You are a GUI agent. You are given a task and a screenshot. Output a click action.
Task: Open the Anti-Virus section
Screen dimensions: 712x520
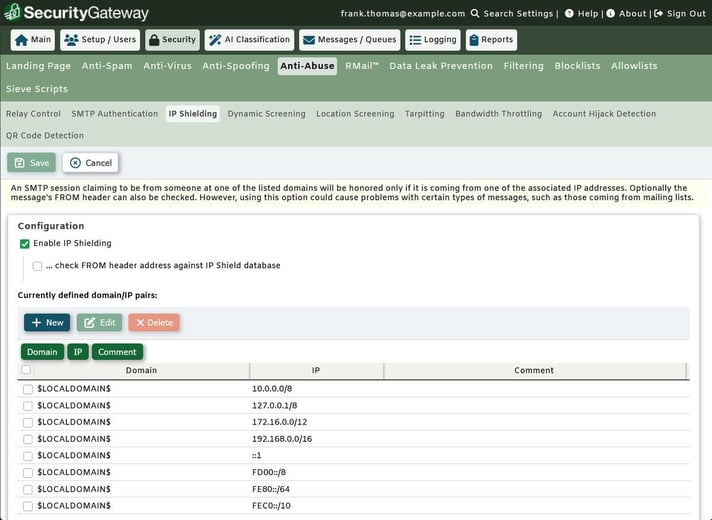coord(168,66)
